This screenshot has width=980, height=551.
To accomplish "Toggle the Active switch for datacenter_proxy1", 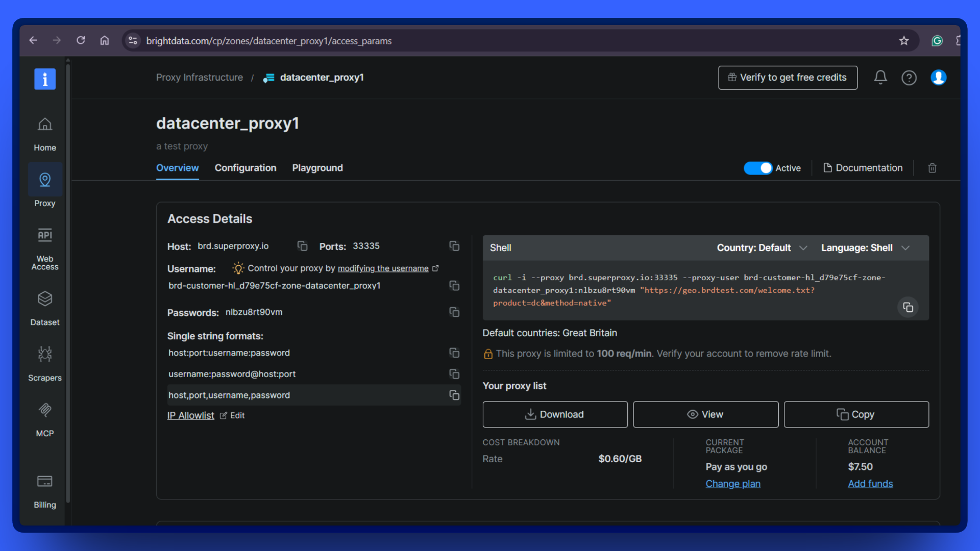I will point(758,168).
